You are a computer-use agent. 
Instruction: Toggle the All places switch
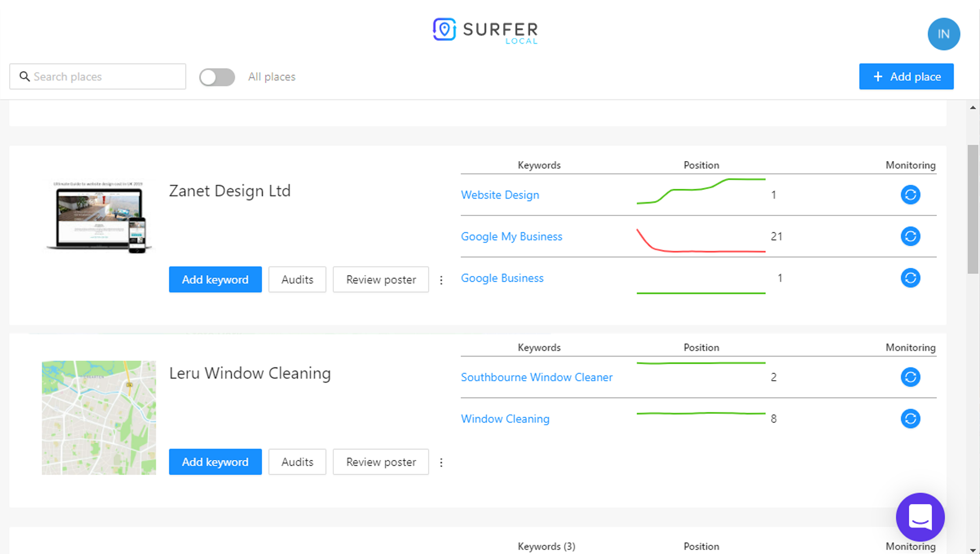pyautogui.click(x=217, y=77)
